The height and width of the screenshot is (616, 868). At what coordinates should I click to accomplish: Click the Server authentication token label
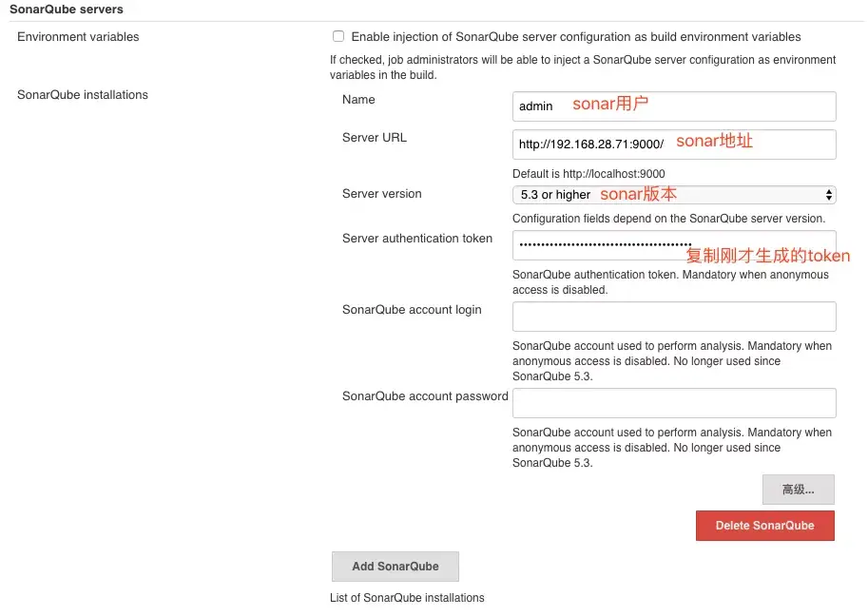click(x=417, y=239)
